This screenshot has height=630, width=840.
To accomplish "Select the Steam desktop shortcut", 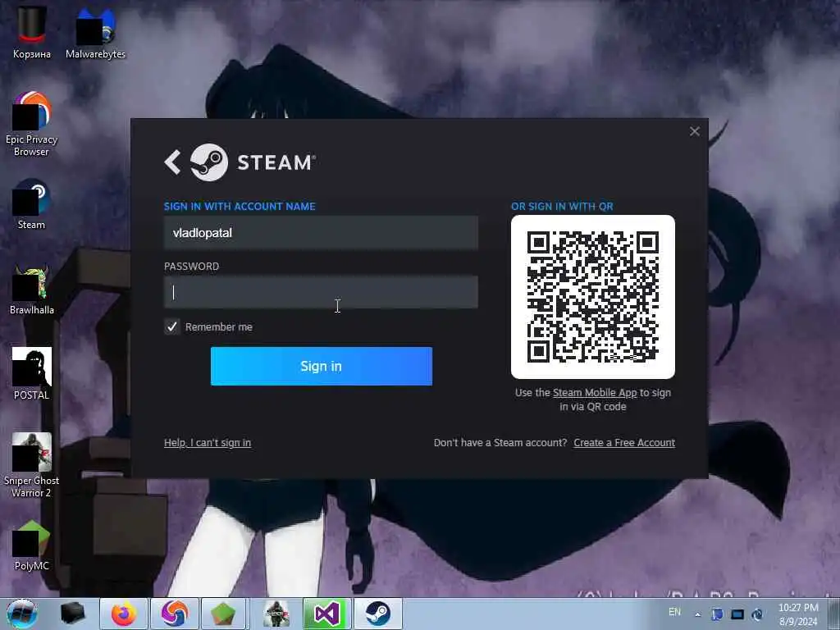I will (x=32, y=203).
